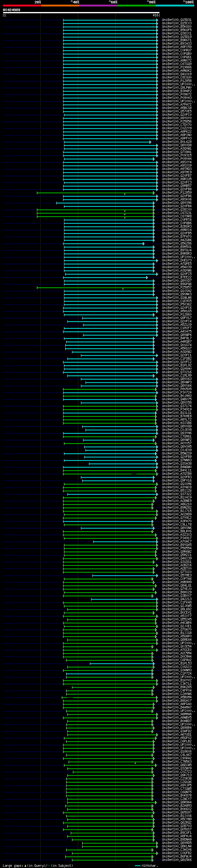Click the orange ~40% identity legend segment
The image size is (197, 868).
click(60, 6)
